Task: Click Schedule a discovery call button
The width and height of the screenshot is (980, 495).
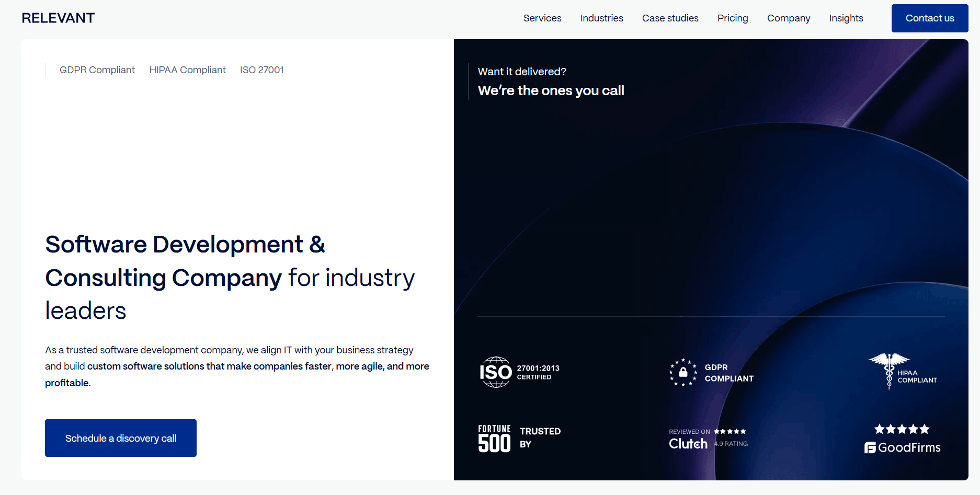Action: coord(121,438)
